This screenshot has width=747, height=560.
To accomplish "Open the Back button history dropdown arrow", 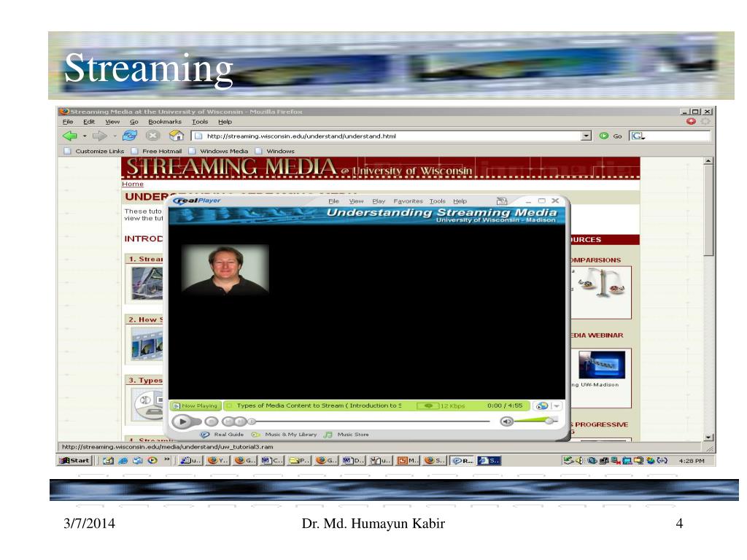I will point(85,136).
